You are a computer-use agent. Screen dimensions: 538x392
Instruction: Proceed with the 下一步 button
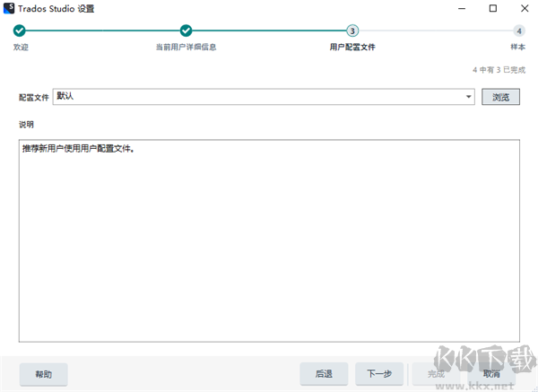pos(379,374)
